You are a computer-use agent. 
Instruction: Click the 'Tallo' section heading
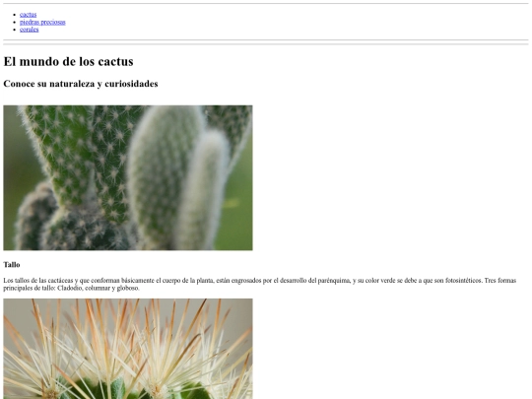12,265
